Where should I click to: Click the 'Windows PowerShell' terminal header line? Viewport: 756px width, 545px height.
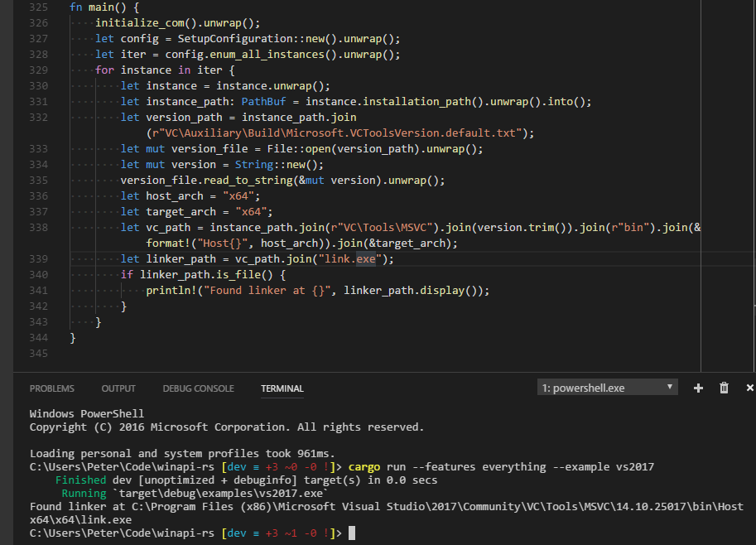click(x=87, y=414)
